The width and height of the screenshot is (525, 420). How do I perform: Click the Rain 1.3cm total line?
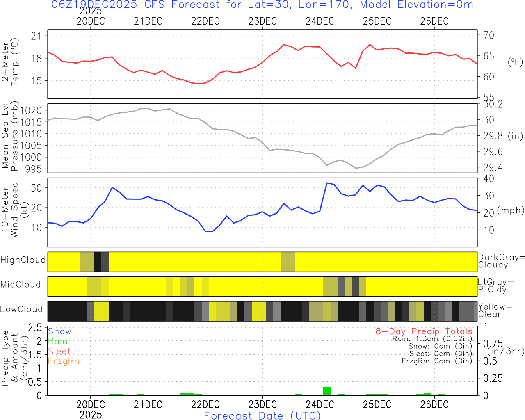(x=432, y=339)
